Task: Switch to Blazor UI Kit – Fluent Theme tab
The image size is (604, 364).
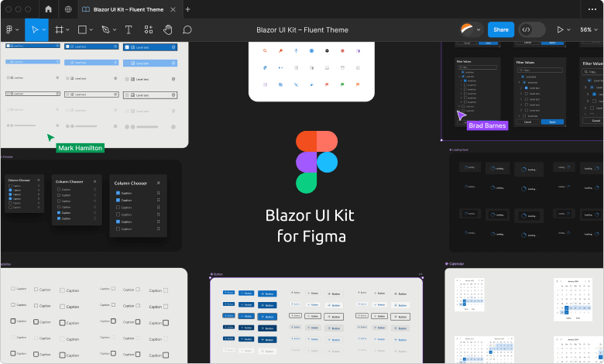Action: [x=129, y=9]
